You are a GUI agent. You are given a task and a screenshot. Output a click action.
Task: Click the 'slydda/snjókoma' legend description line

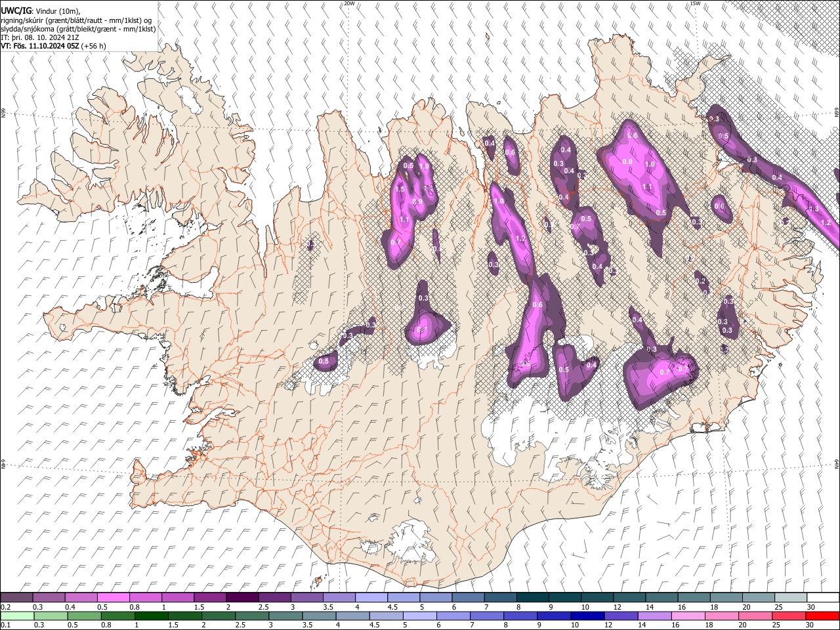pos(78,29)
